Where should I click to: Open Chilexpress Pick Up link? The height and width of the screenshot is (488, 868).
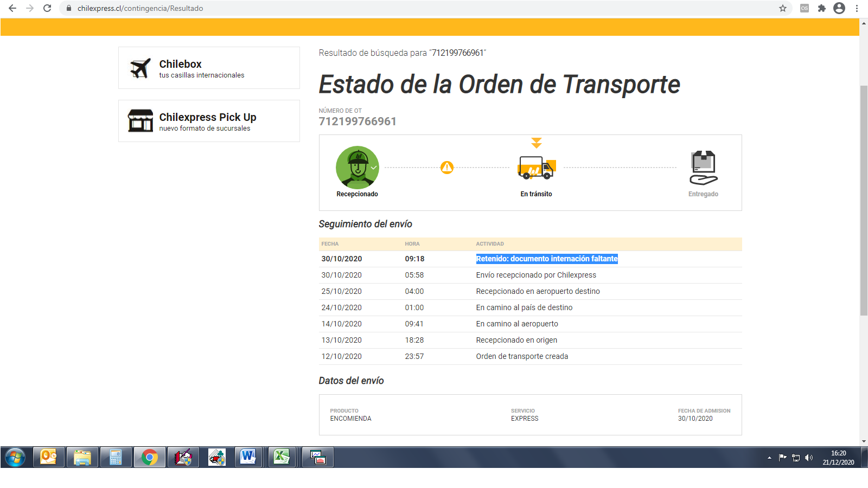point(209,121)
